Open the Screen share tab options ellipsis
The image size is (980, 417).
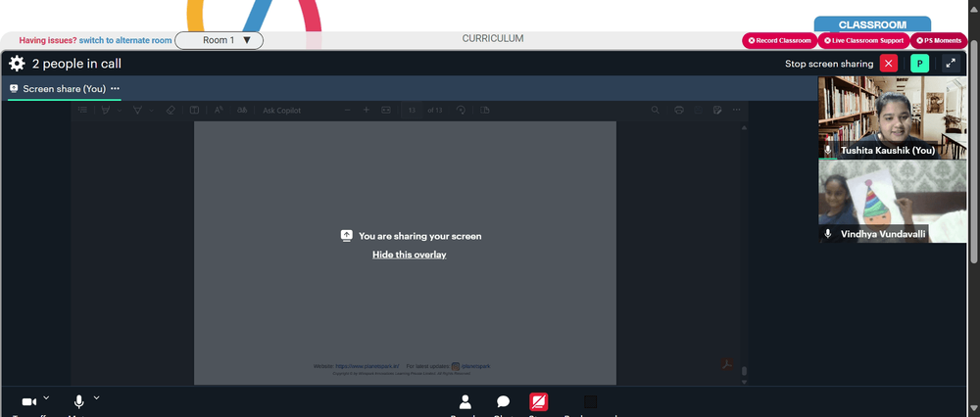tap(115, 89)
